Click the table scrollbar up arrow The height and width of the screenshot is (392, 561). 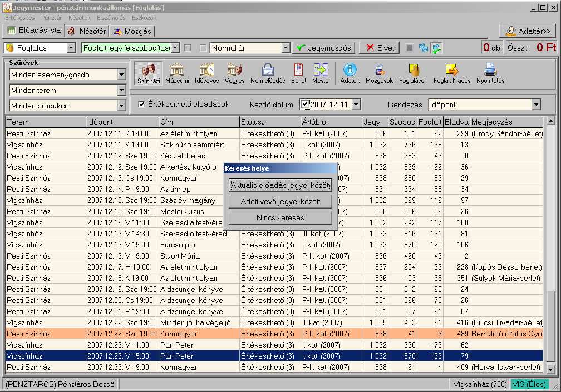tap(551, 121)
